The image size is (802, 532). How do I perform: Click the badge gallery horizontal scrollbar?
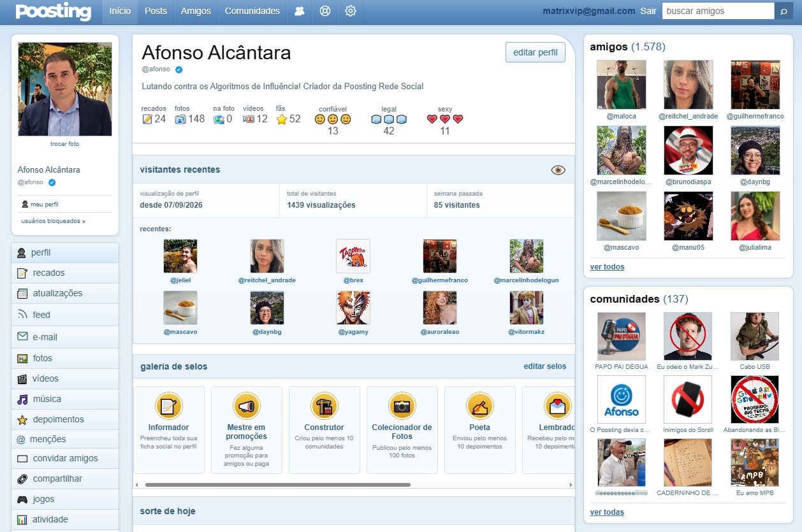pos(278,485)
